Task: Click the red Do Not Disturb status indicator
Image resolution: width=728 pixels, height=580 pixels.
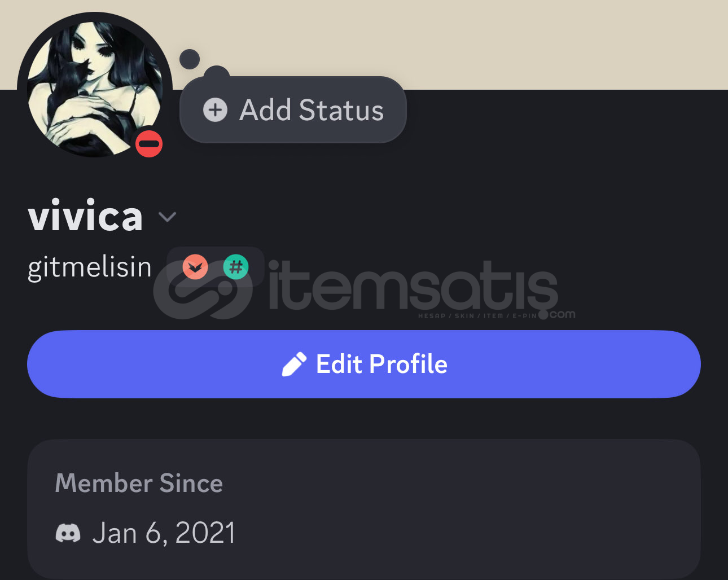Action: (149, 144)
